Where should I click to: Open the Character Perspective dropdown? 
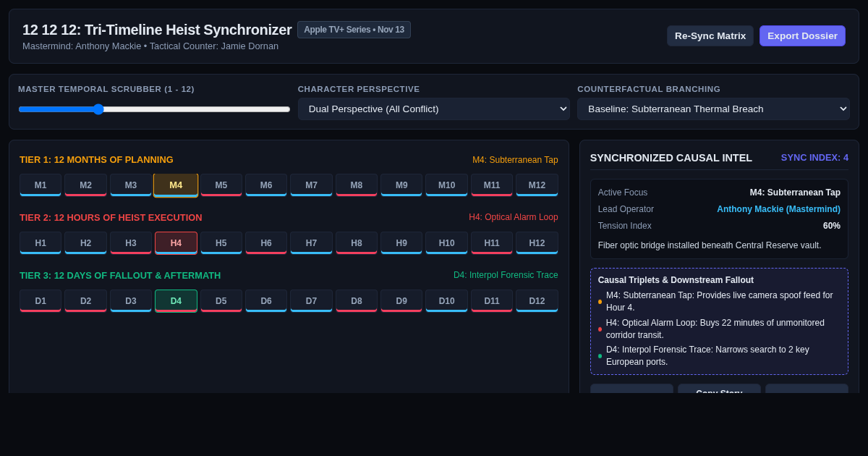[x=434, y=109]
